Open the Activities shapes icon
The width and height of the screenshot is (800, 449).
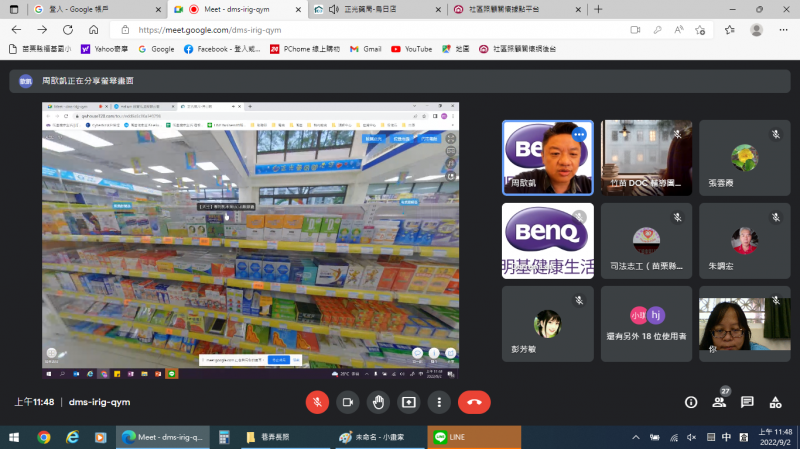[776, 402]
